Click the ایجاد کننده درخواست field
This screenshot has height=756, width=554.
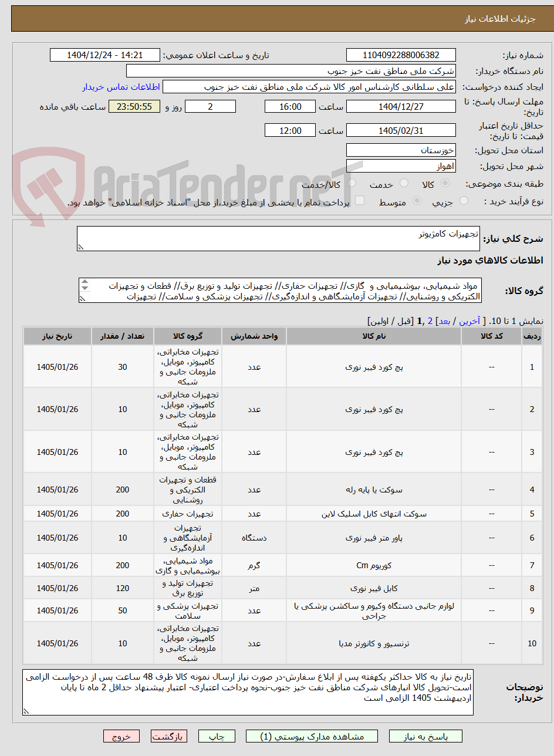309,87
